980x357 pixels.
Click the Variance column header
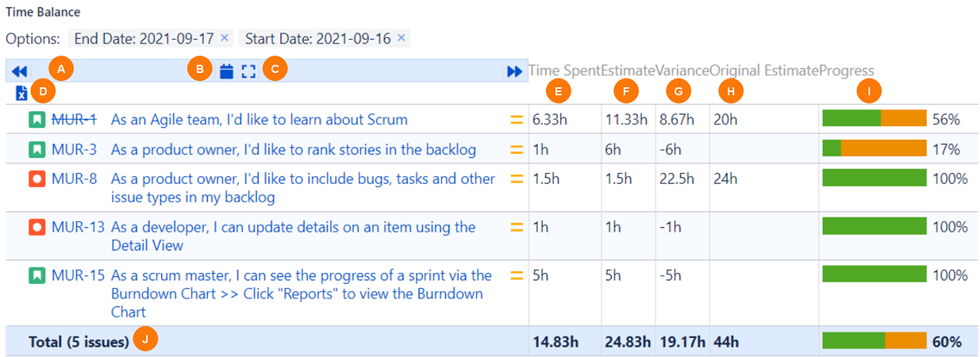point(682,71)
